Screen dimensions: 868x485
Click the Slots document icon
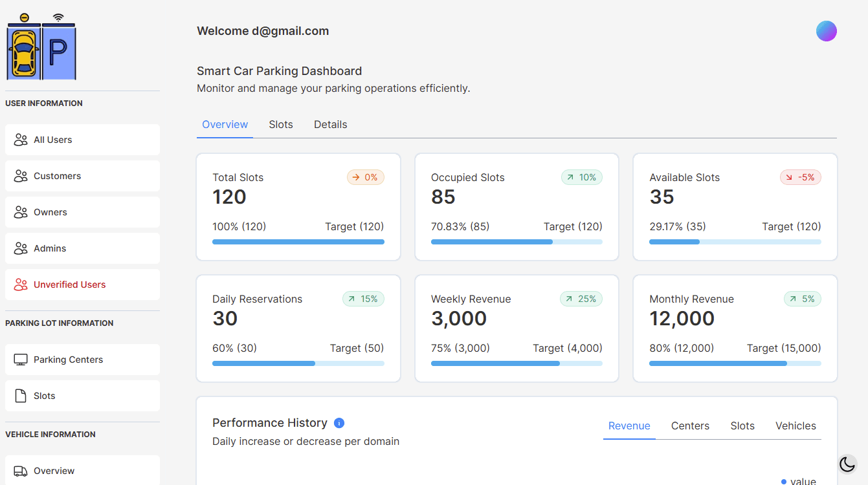[20, 395]
